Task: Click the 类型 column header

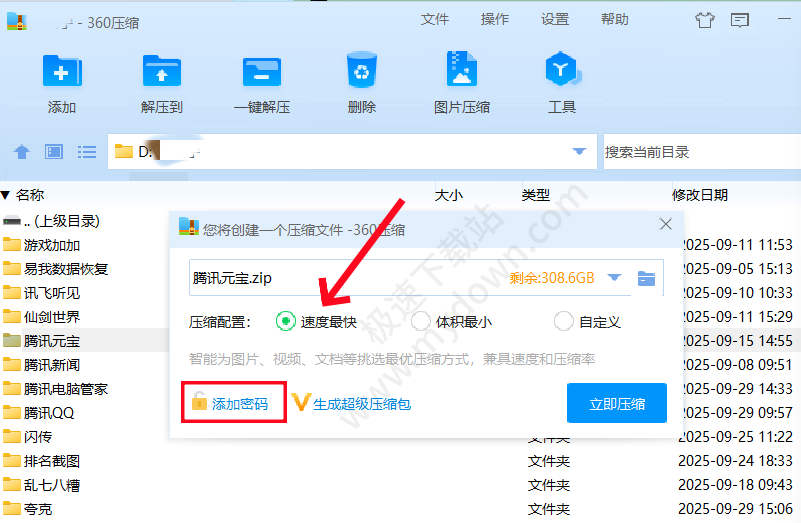Action: pos(536,195)
